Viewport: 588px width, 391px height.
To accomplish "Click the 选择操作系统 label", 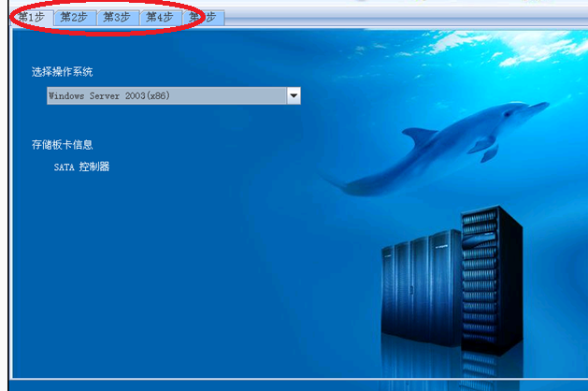I will (63, 72).
